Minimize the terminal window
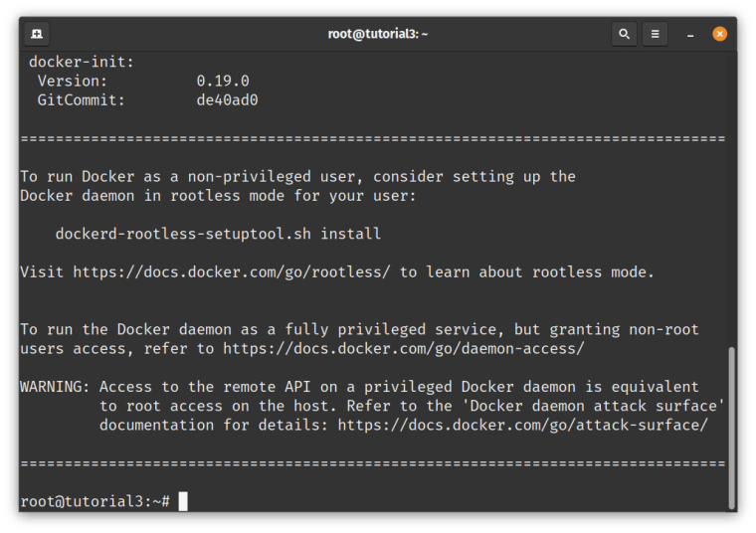This screenshot has height=533, width=756. [x=690, y=35]
